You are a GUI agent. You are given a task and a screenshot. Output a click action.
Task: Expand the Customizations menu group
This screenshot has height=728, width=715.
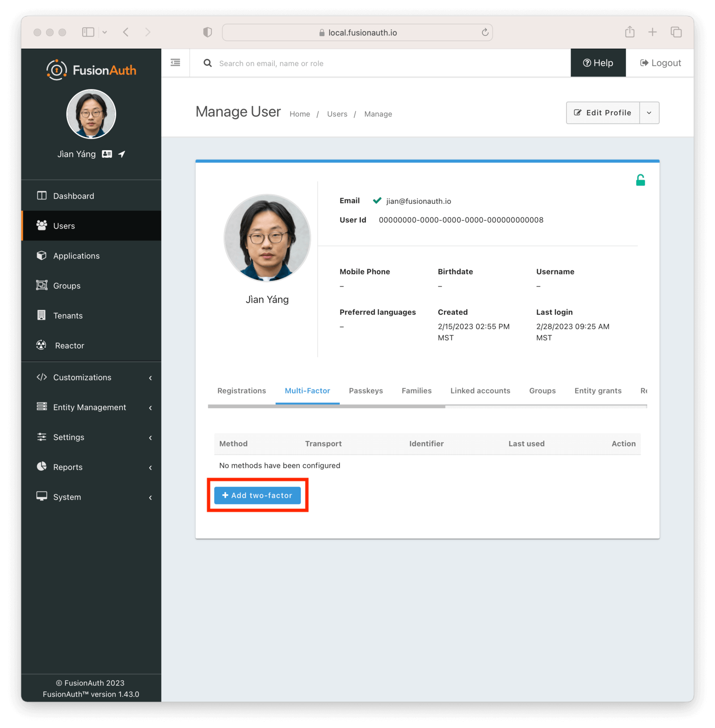point(82,377)
